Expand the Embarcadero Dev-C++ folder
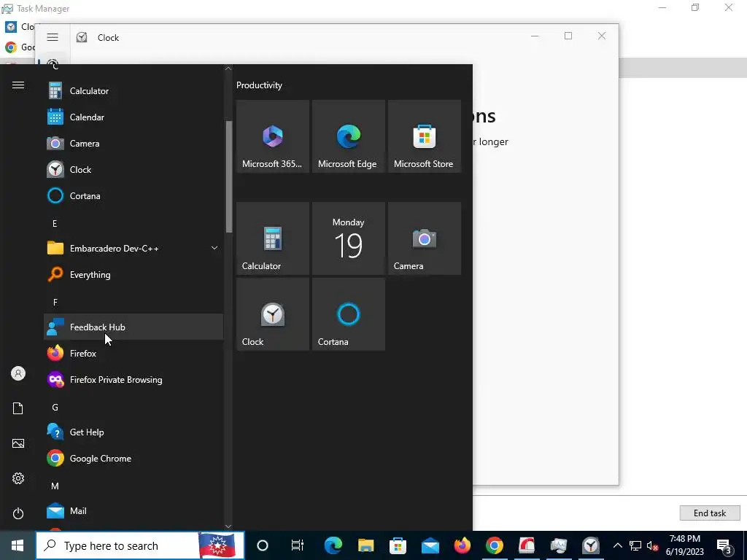Image resolution: width=747 pixels, height=560 pixels. (133, 248)
